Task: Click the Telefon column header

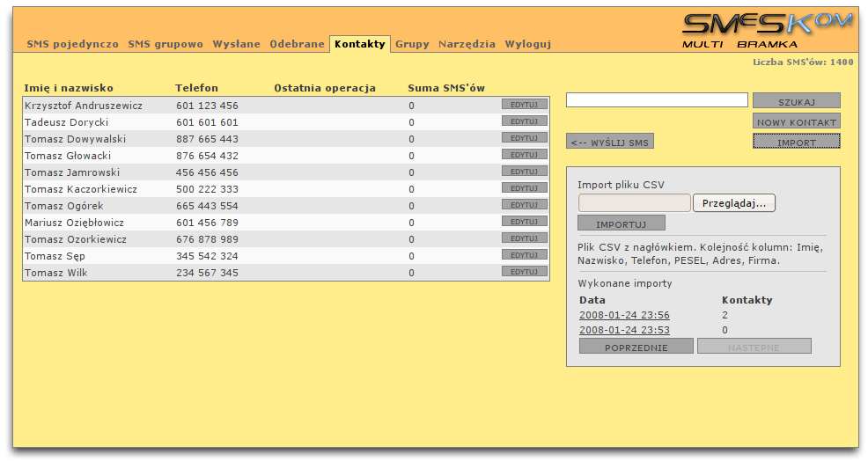Action: pyautogui.click(x=196, y=88)
